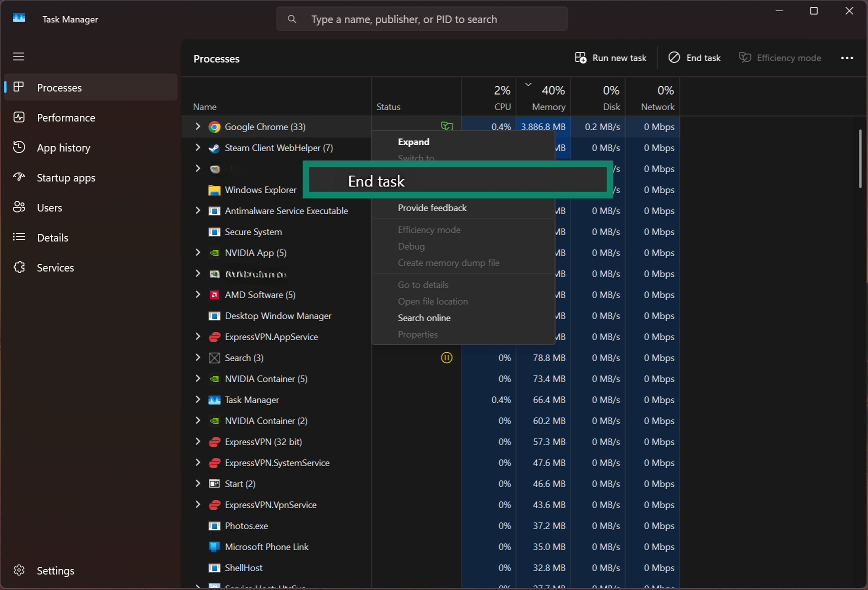868x590 pixels.
Task: Expand the Google Chrome process group
Action: [197, 126]
